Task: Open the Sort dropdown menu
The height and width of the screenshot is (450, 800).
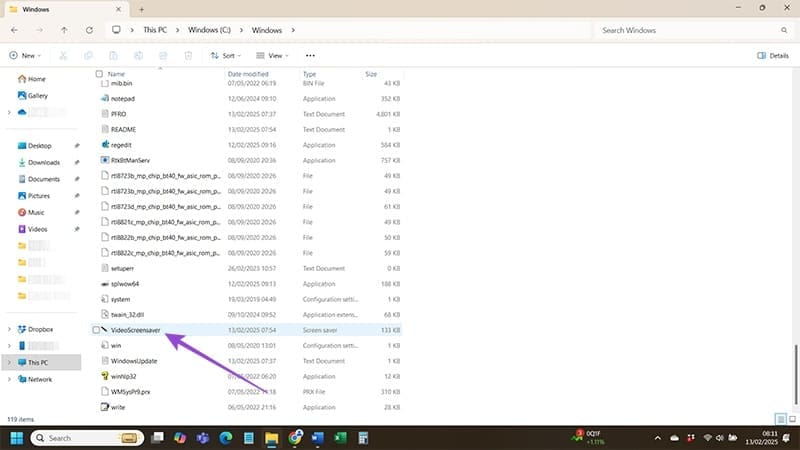Action: tap(226, 56)
